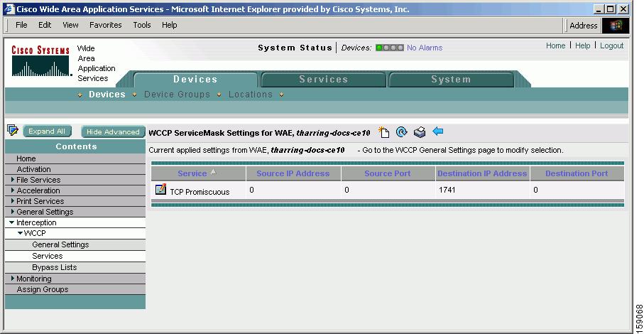
Task: Open the File menu
Action: [21, 25]
